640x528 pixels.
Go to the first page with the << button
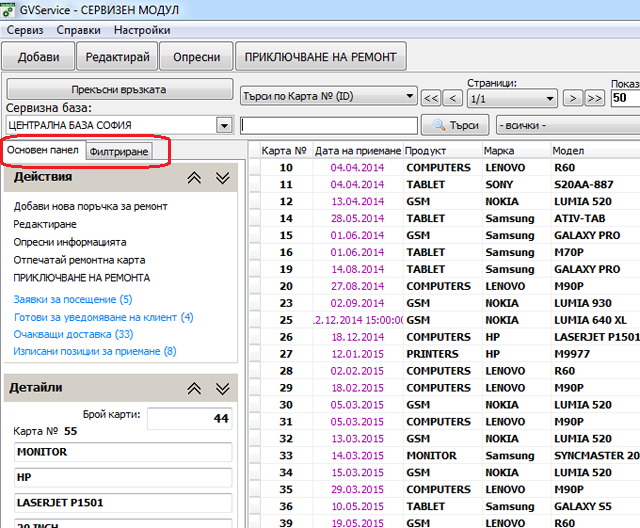pos(431,98)
